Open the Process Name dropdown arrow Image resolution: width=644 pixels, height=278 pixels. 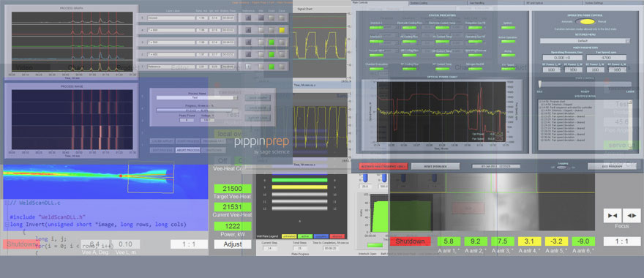pos(236,98)
